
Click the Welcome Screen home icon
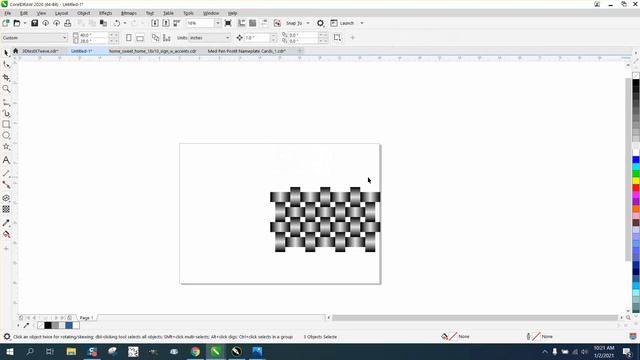(16, 51)
